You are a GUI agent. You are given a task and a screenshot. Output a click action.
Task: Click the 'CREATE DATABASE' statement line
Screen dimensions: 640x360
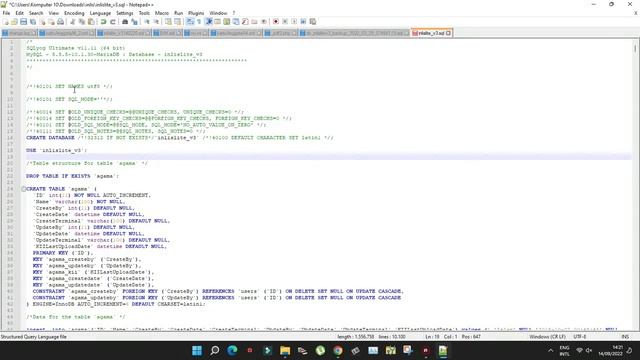[x=180, y=138]
